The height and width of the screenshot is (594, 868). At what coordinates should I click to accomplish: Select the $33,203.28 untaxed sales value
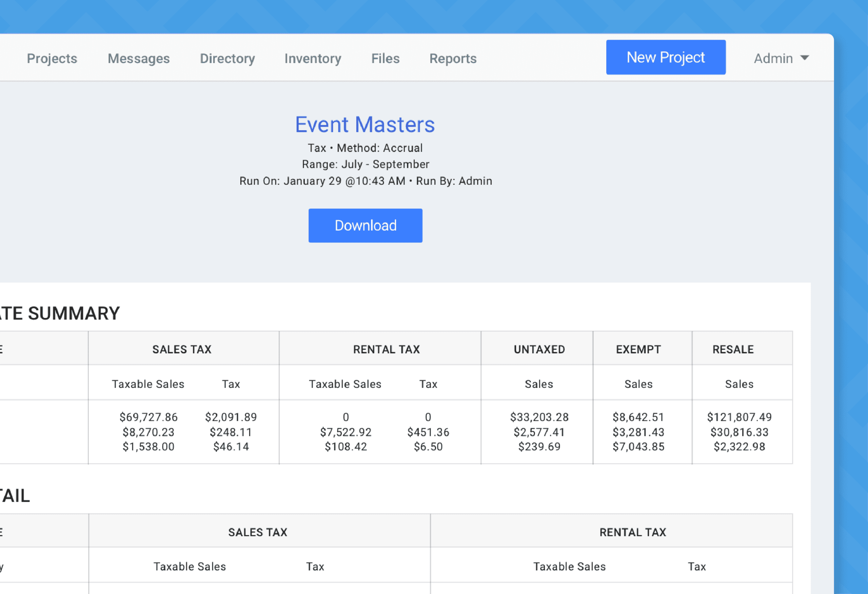pyautogui.click(x=539, y=417)
